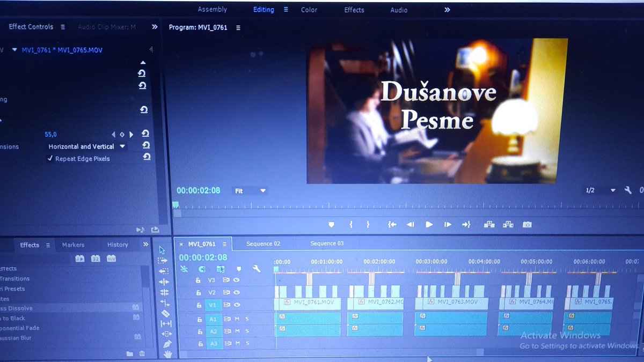Screen dimensions: 644x362
Task: Select the Rolling Edit tool
Action: point(164,292)
